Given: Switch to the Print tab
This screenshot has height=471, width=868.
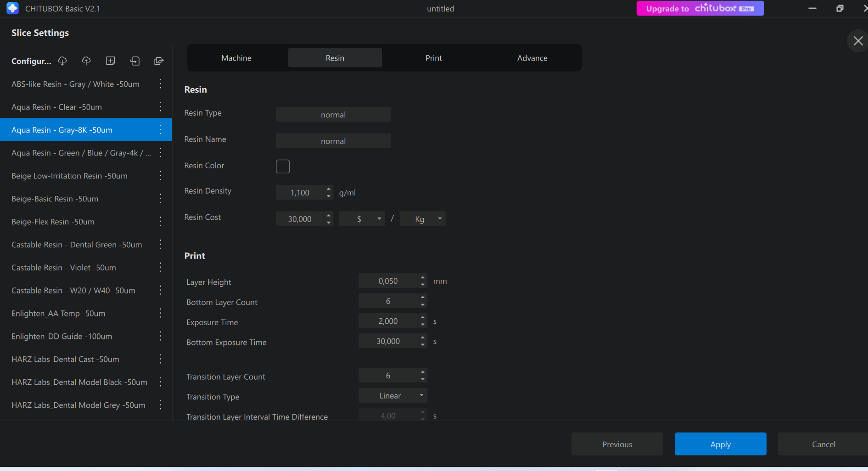Looking at the screenshot, I should coord(434,58).
